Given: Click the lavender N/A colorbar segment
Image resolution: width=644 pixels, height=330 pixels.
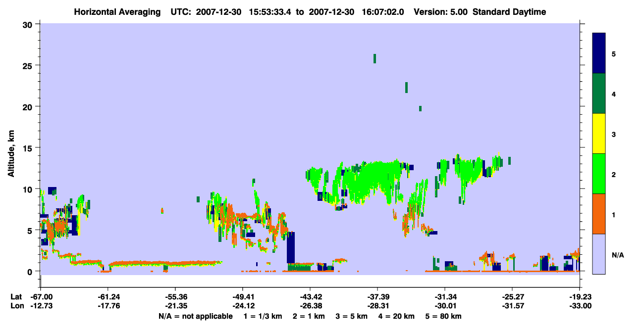Looking at the screenshot, I should pyautogui.click(x=599, y=254).
